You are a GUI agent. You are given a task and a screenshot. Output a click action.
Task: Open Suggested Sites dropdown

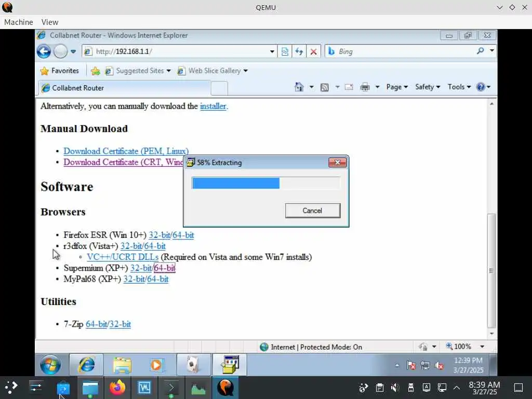click(138, 71)
